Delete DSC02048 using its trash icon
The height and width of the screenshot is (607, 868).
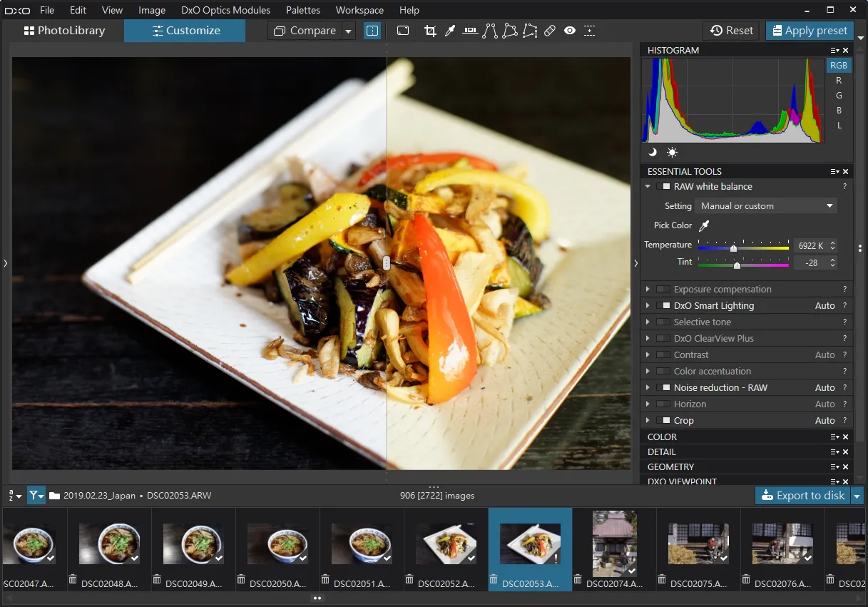[73, 579]
